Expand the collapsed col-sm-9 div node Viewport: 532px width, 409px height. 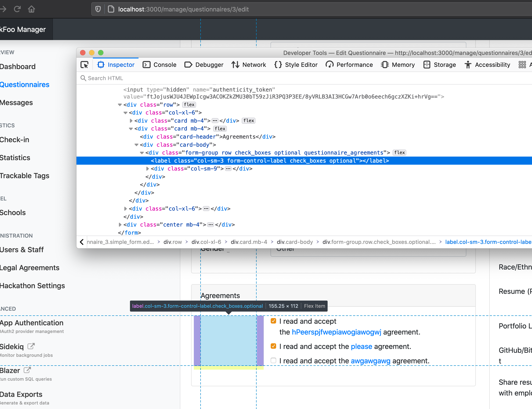148,169
